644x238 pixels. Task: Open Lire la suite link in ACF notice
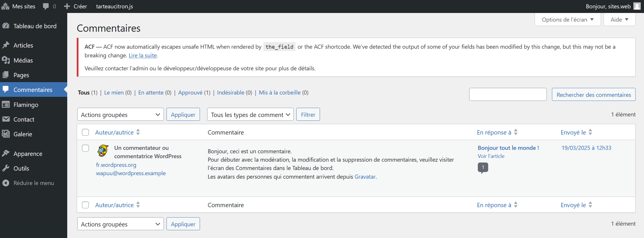143,55
